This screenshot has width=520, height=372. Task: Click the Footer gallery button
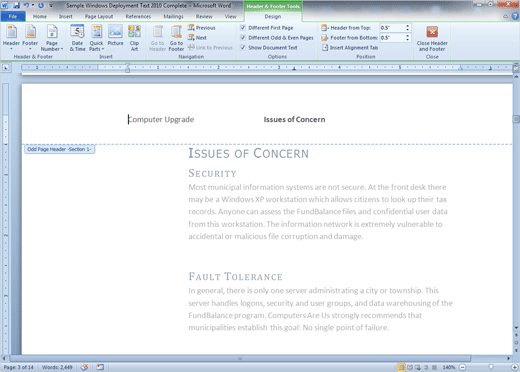tap(30, 38)
